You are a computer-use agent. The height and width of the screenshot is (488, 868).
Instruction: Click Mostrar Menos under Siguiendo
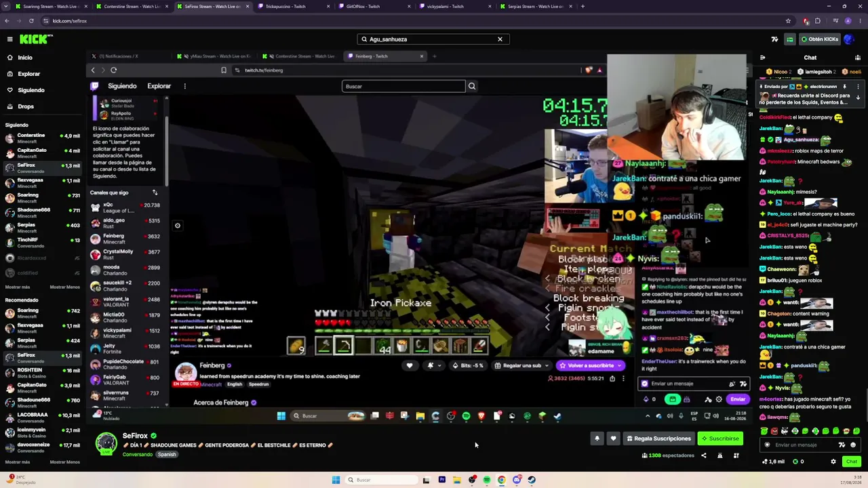(x=64, y=287)
